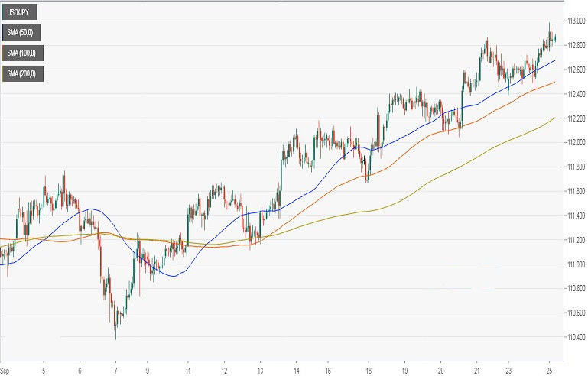Click the 112.600 price level label
The height and width of the screenshot is (376, 588).
pos(575,70)
